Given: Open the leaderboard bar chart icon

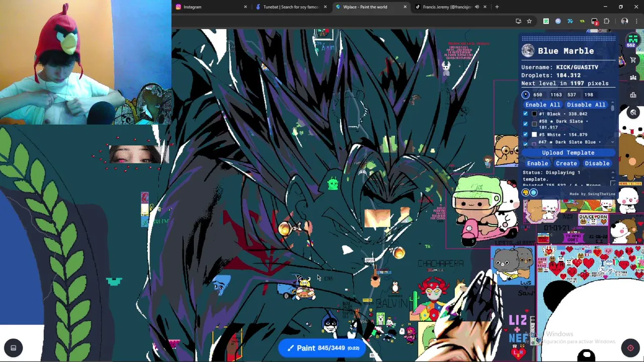Looking at the screenshot, I should (633, 95).
